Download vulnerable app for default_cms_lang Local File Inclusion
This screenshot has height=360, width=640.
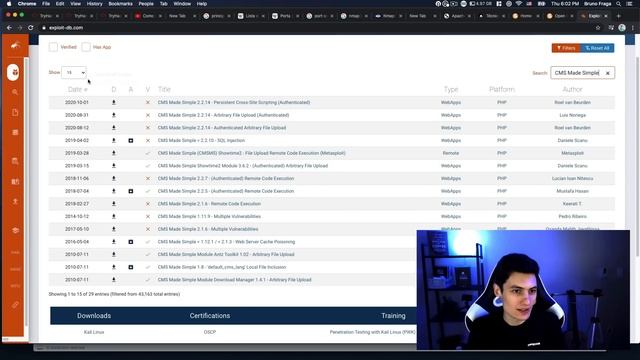pyautogui.click(x=131, y=267)
